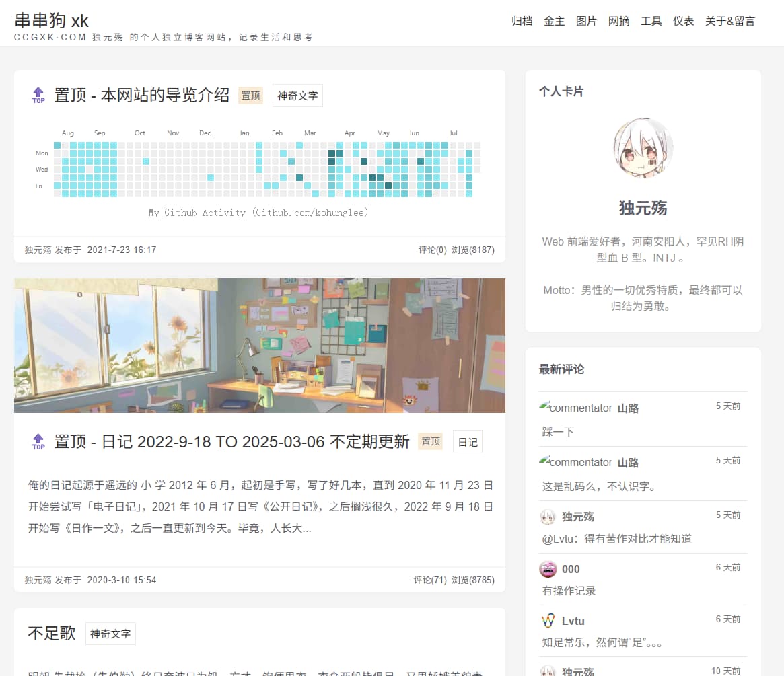
Task: Click the 000 commenter's emoji avatar
Action: (x=546, y=568)
